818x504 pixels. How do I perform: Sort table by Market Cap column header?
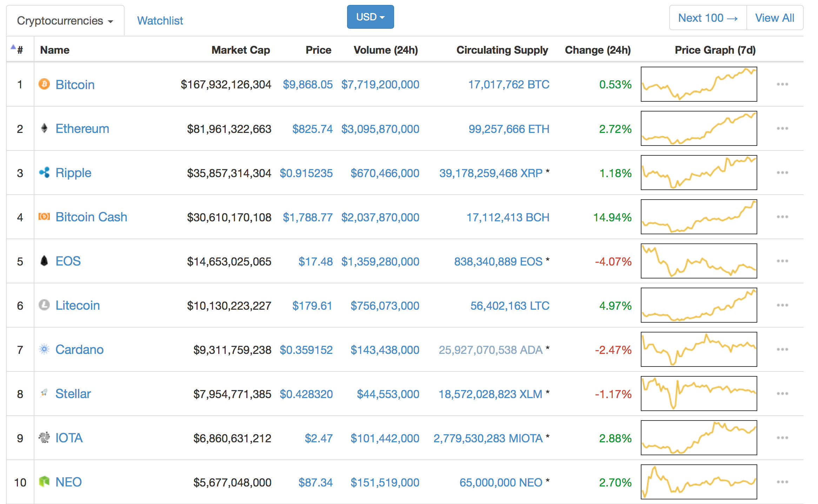click(x=241, y=50)
